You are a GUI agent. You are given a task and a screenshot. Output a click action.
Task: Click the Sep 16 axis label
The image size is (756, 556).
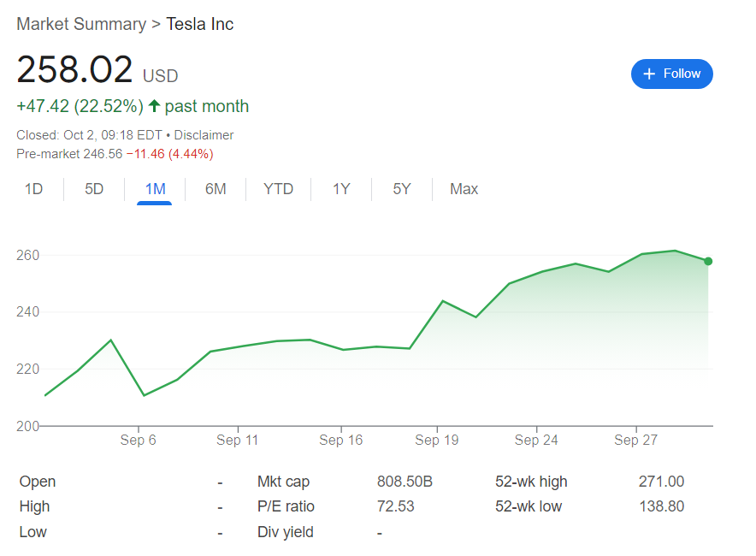(341, 440)
